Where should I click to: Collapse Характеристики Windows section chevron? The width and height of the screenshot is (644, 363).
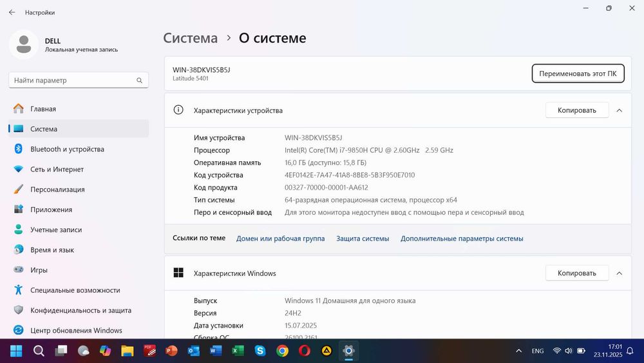(620, 273)
